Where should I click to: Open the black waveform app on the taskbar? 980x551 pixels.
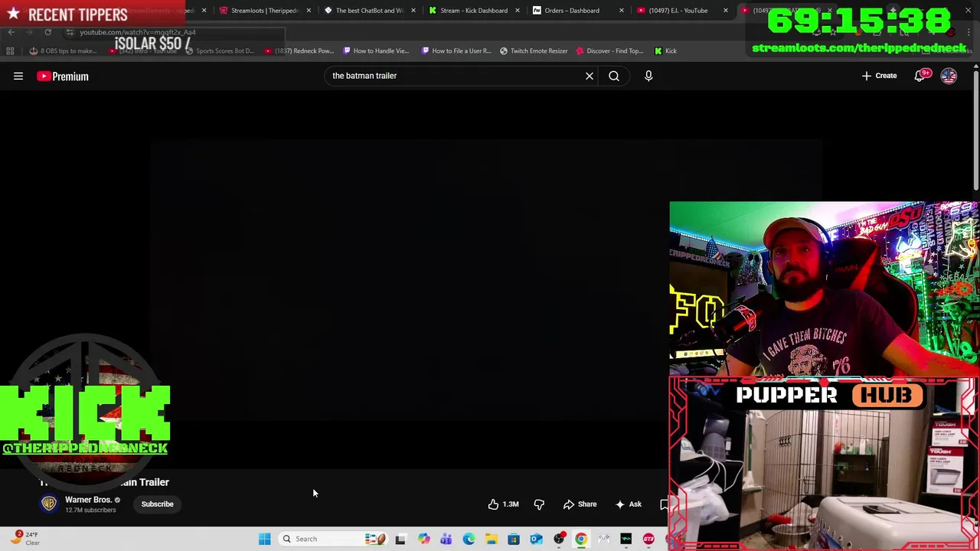626,539
